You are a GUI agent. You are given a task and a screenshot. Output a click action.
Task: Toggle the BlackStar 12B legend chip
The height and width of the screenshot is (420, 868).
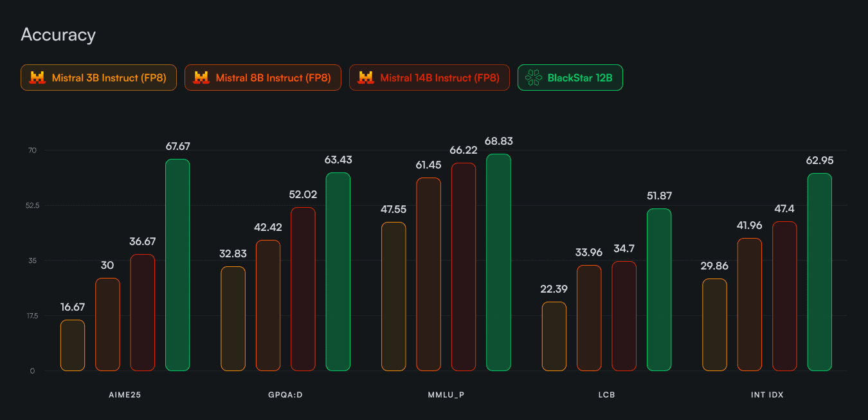[x=570, y=78]
